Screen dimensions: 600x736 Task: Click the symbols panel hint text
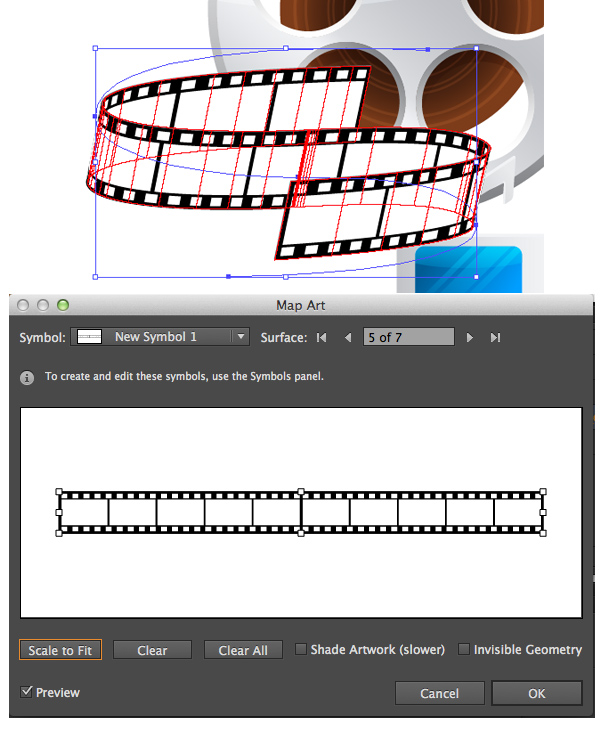tap(184, 376)
